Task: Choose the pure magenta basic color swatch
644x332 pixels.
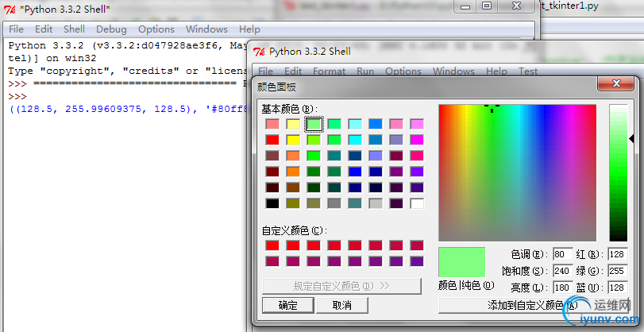Action: (416, 140)
